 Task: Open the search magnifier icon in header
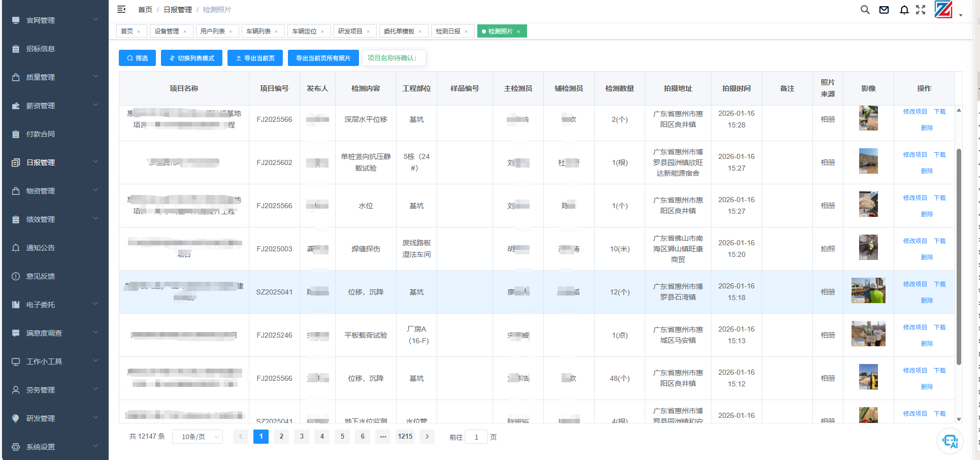[x=865, y=10]
